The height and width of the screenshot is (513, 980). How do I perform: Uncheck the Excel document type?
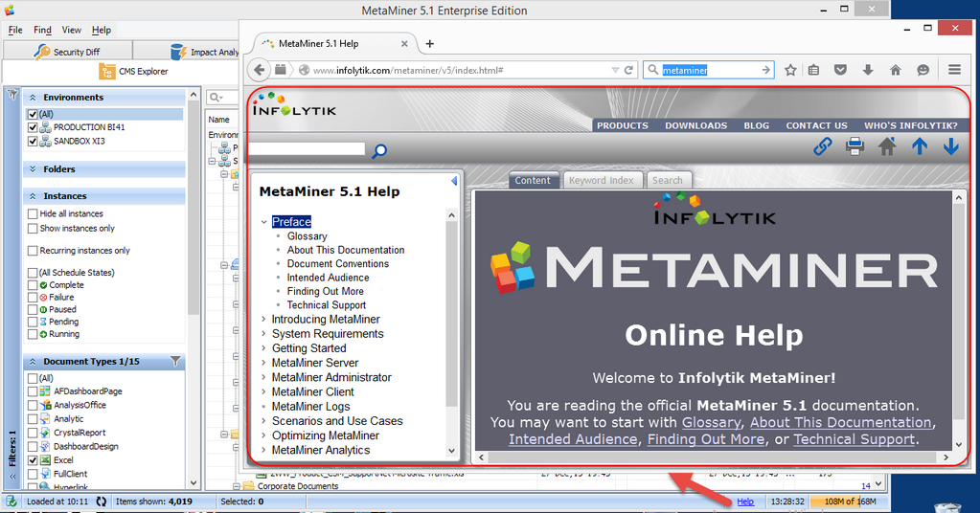coord(33,460)
